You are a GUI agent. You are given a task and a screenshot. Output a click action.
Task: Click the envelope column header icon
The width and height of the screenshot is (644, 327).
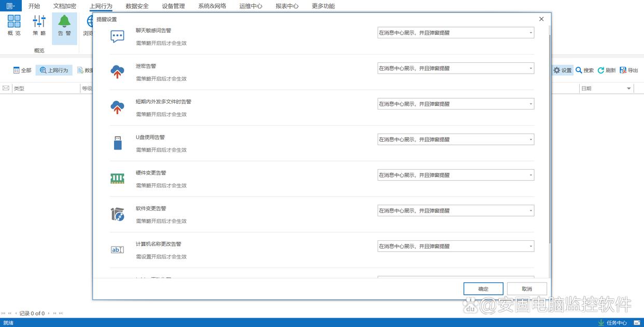tap(6, 88)
